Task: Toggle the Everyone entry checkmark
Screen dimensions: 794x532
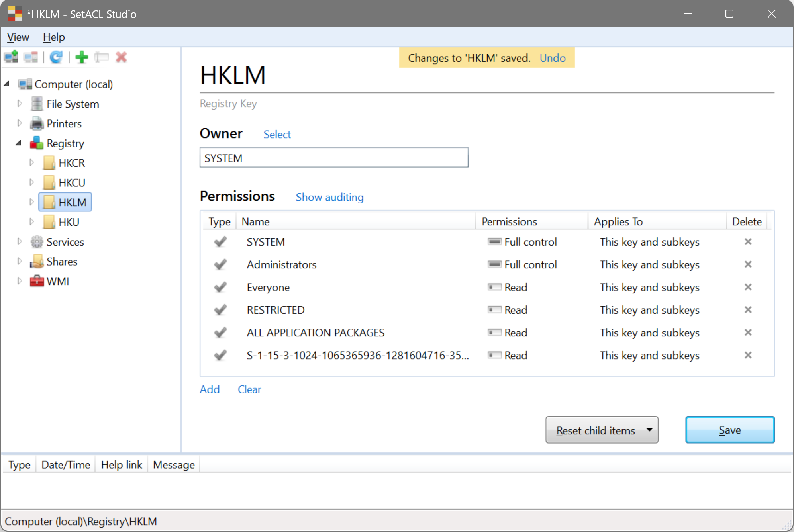Action: (220, 287)
